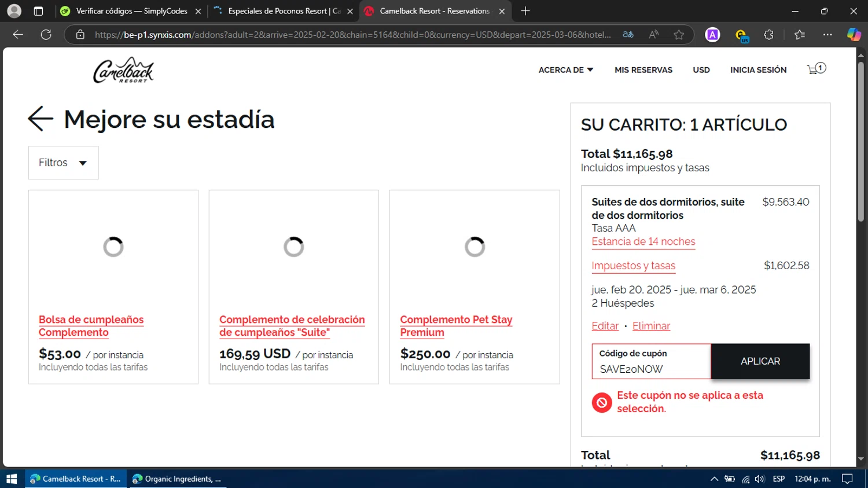Viewport: 868px width, 488px height.
Task: Bookmark page with the star icon
Action: pyautogui.click(x=679, y=35)
